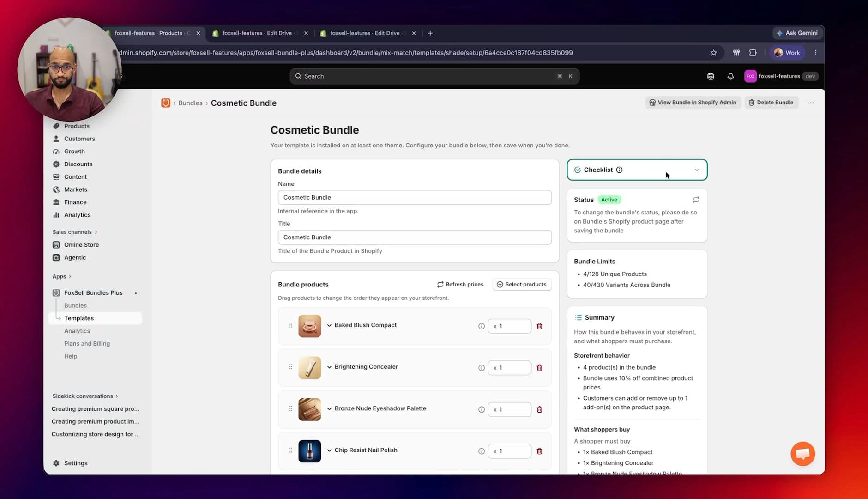The height and width of the screenshot is (499, 868).
Task: Click Delete Bundle button
Action: [x=771, y=103]
